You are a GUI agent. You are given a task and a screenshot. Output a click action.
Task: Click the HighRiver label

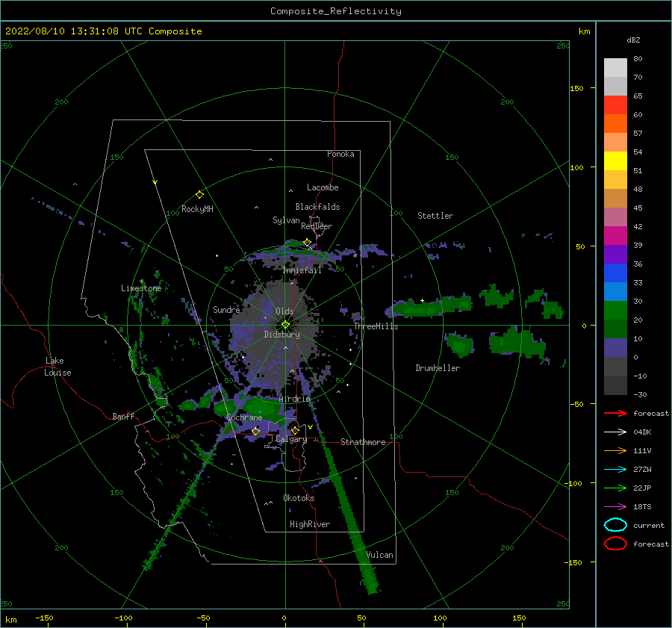[x=310, y=524]
